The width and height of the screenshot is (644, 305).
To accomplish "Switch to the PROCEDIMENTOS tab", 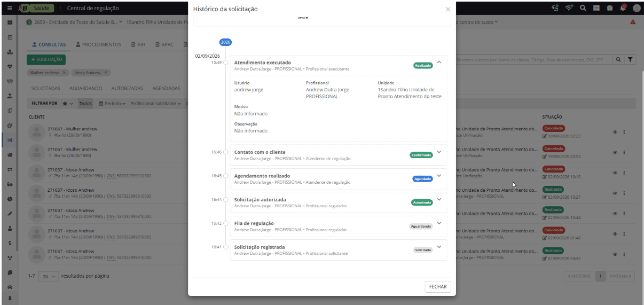I will tap(98, 45).
